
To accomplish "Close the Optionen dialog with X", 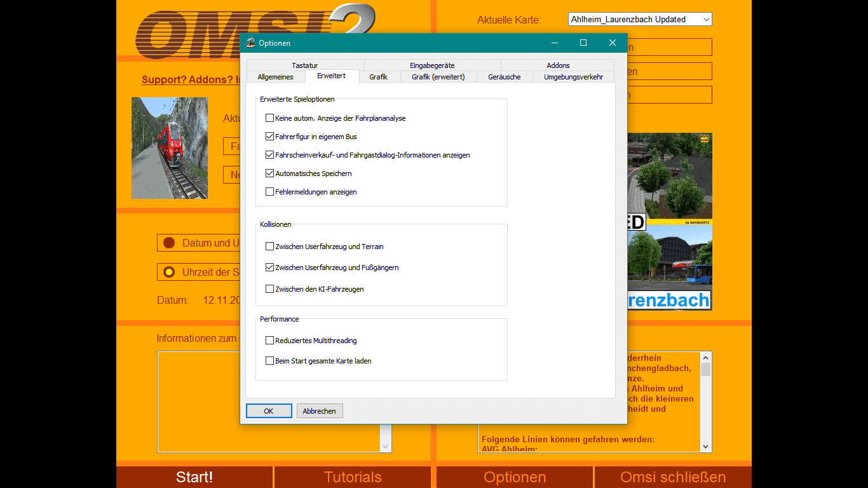I will (612, 43).
